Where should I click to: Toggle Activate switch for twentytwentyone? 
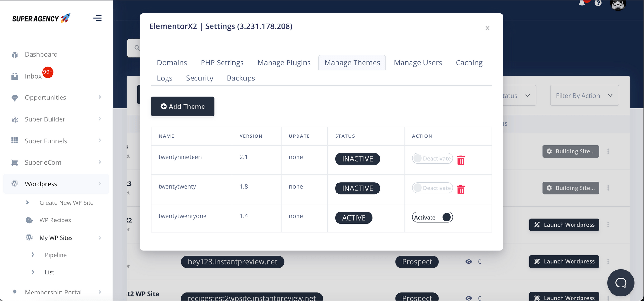click(x=432, y=217)
